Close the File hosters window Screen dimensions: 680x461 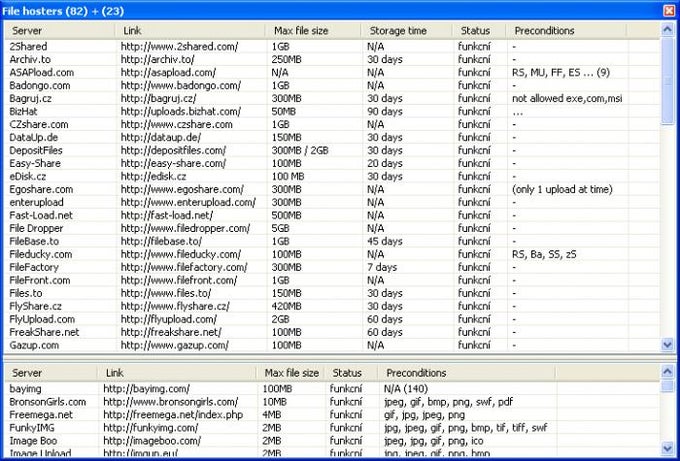point(669,11)
